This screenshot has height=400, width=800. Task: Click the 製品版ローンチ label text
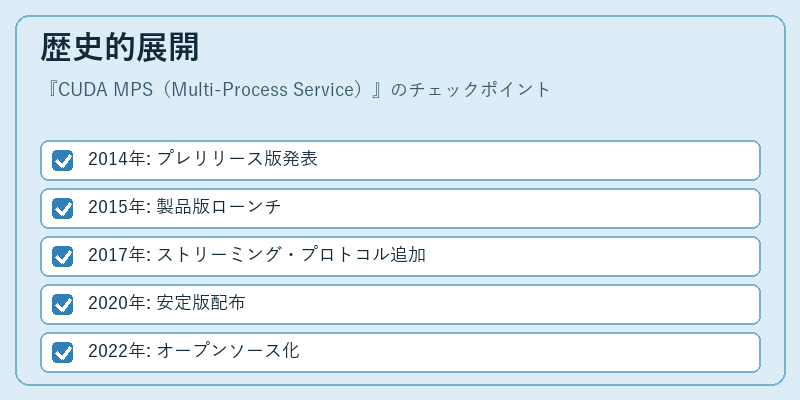218,207
